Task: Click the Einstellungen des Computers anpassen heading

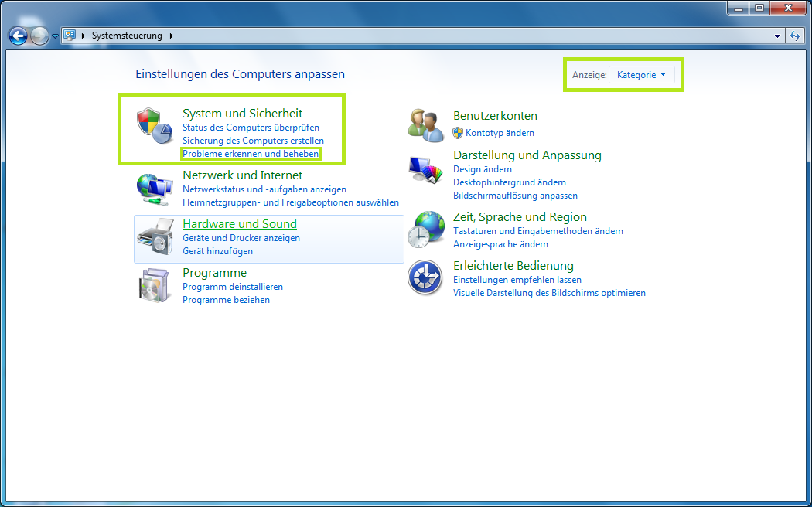Action: [240, 74]
